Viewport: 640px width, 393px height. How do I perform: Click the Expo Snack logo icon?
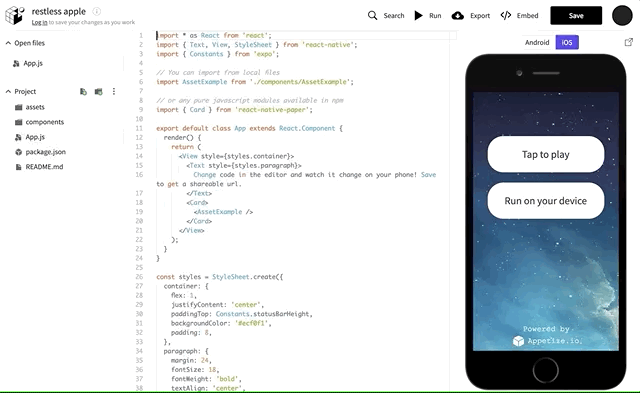[15, 16]
